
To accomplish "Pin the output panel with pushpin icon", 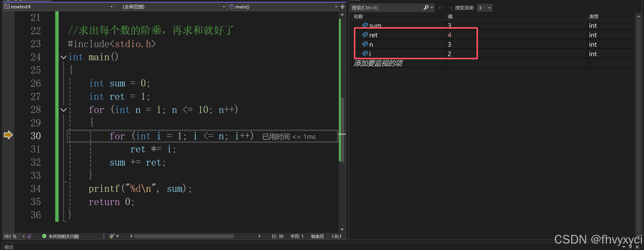I will click(631, 247).
